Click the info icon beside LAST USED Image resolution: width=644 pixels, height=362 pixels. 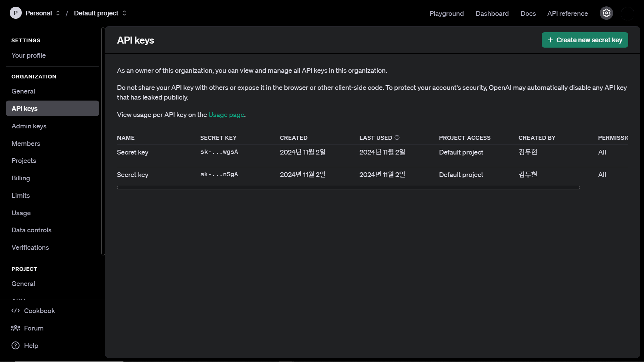click(x=397, y=137)
